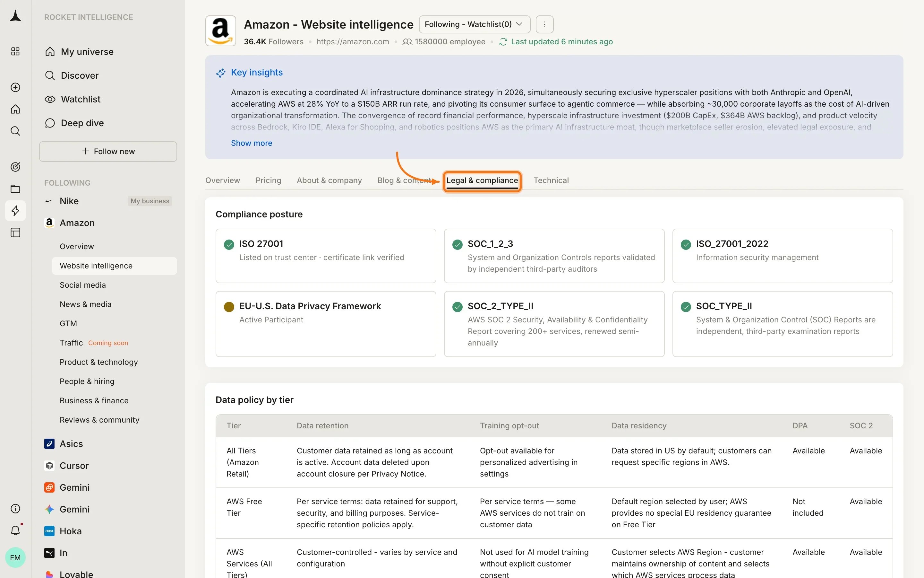
Task: Open Reviews & community in sidebar
Action: point(99,420)
